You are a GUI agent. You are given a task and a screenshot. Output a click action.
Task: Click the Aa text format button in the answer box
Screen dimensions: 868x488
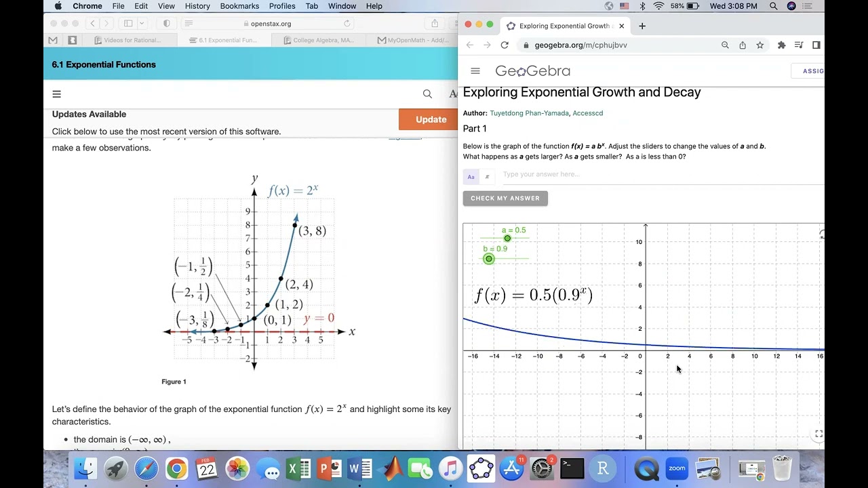pyautogui.click(x=471, y=177)
